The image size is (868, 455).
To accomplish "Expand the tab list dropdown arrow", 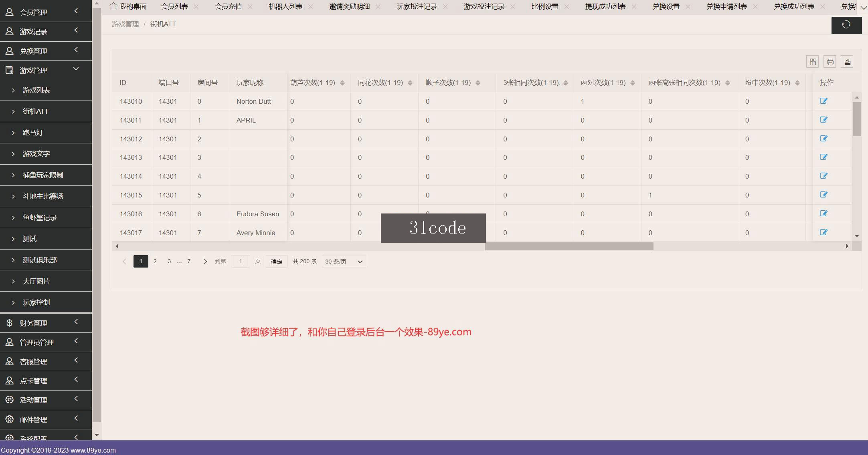I will (863, 7).
